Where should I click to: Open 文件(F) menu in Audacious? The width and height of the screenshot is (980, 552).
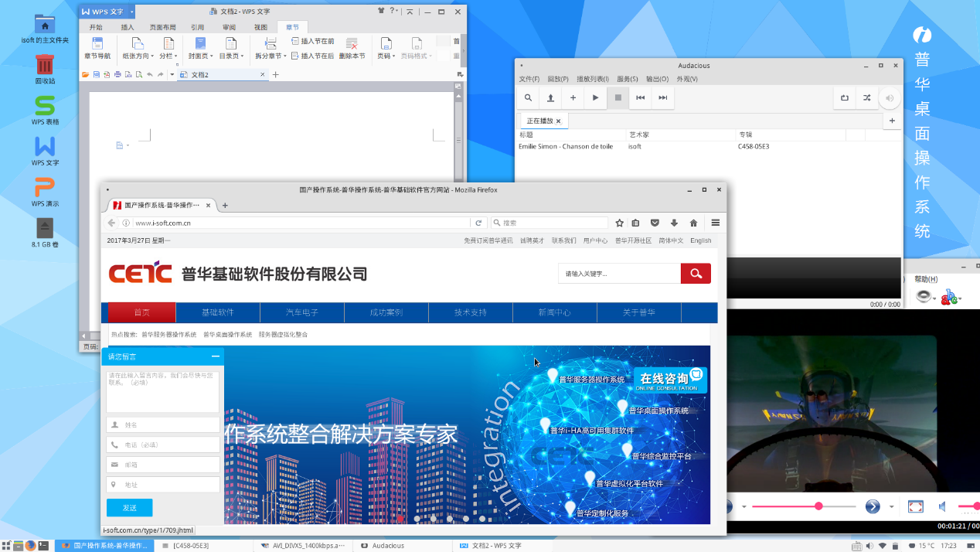(x=529, y=79)
